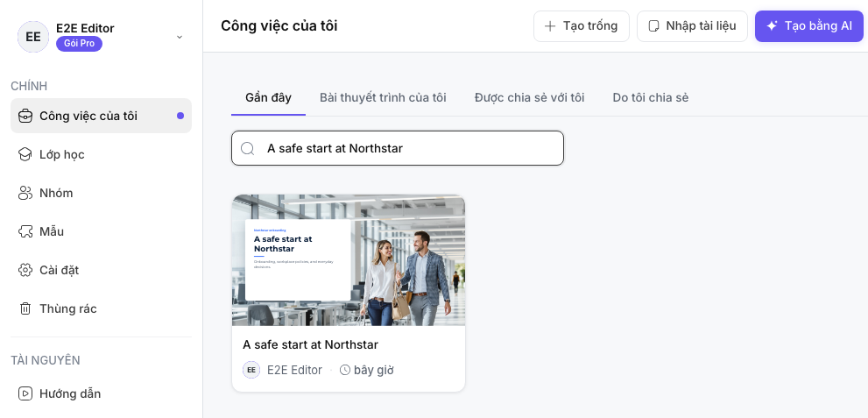Click the EE avatar in the account header
868x418 pixels.
click(33, 37)
